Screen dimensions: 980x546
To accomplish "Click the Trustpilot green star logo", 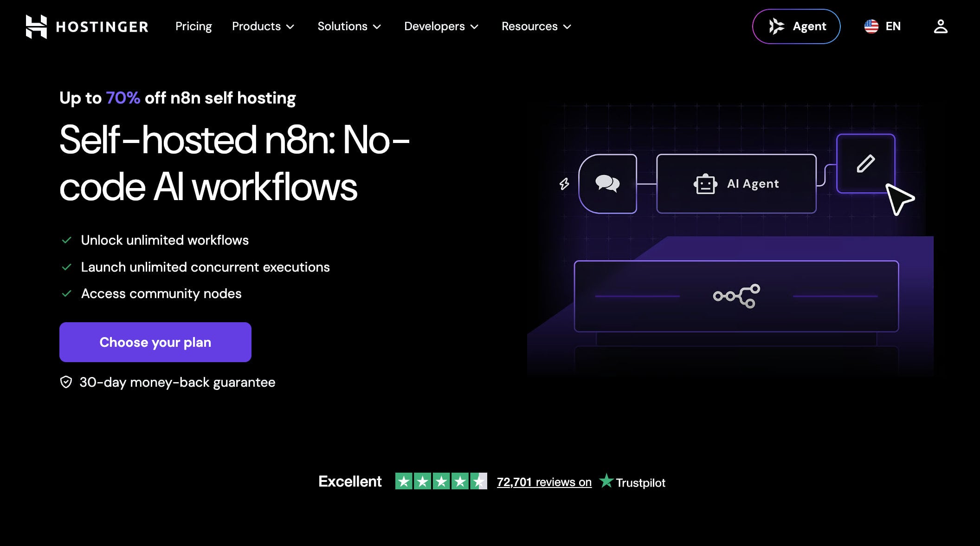I will tap(606, 481).
